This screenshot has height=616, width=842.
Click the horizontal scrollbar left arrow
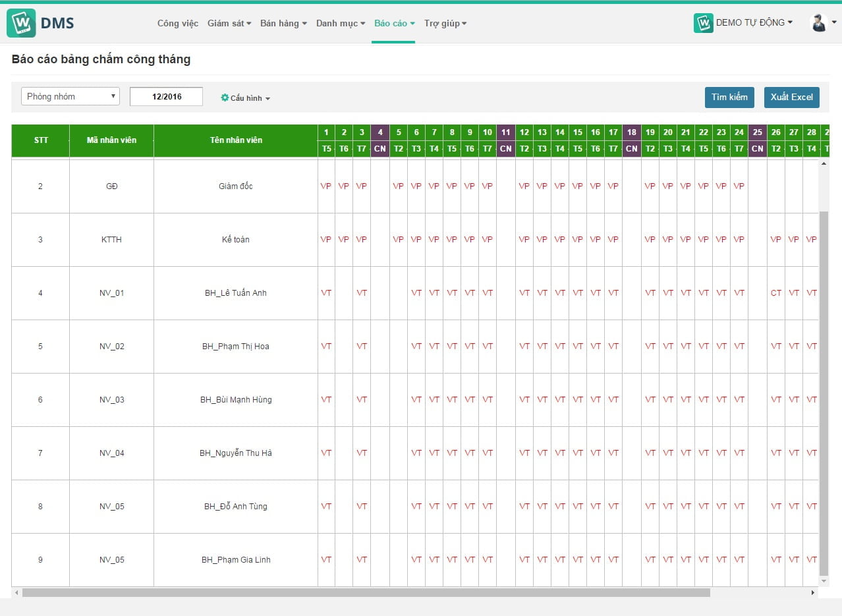[x=16, y=593]
